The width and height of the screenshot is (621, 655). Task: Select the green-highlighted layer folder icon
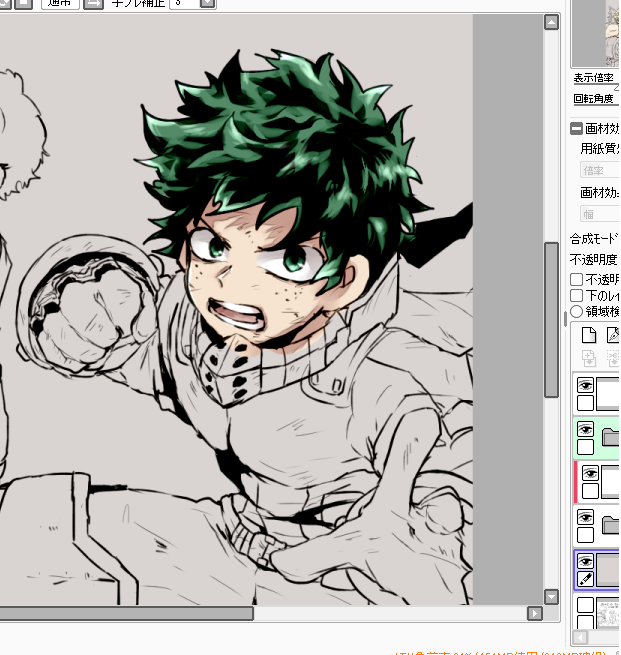click(611, 437)
